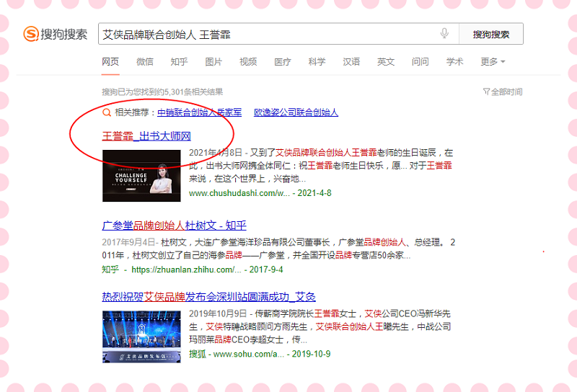The height and width of the screenshot is (392, 577).
Task: Select the 视频 video tab
Action: point(248,62)
